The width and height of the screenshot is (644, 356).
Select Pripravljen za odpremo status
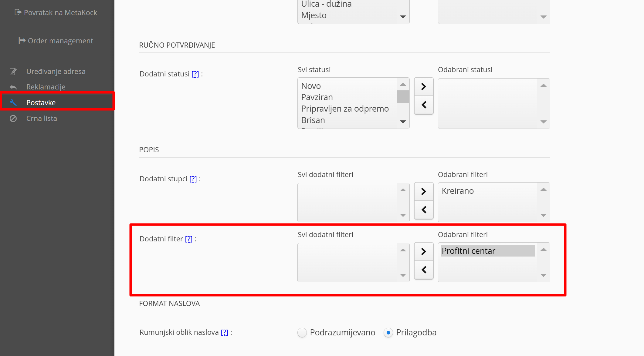345,109
